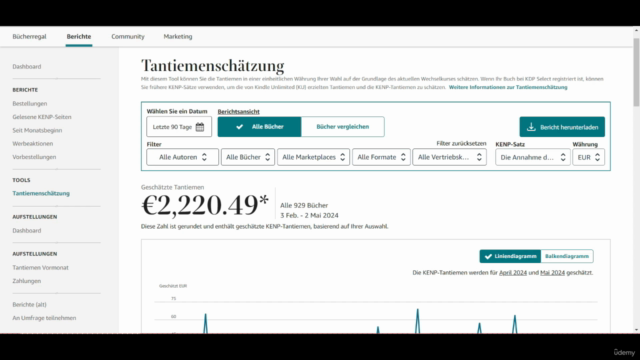Click the calendar icon in date picker

coord(200,127)
